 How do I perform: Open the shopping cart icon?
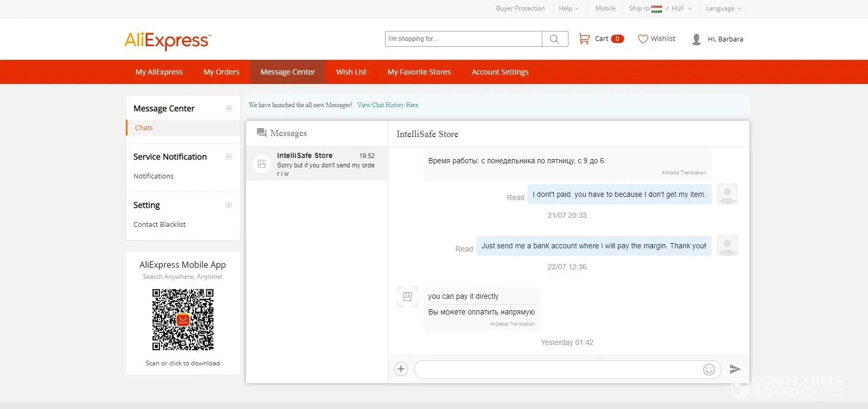point(584,38)
